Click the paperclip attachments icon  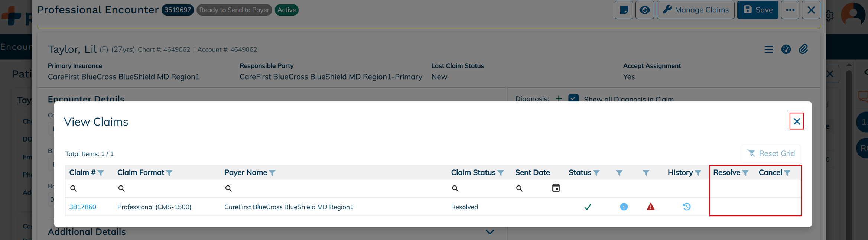pos(803,49)
